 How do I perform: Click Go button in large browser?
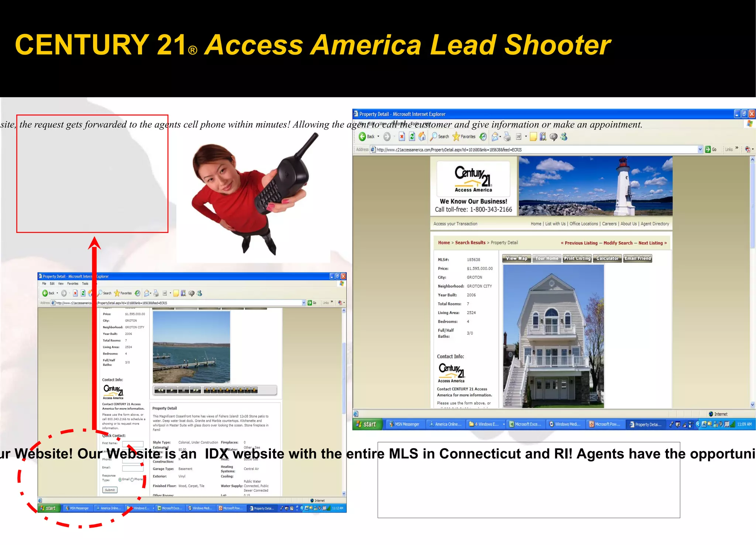[x=711, y=149]
